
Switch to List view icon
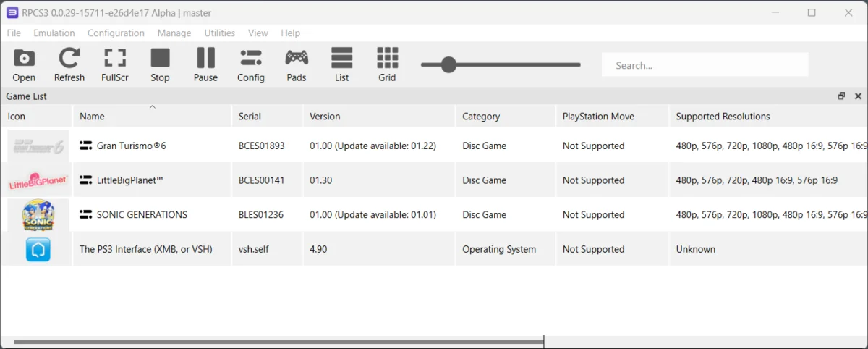click(x=342, y=64)
